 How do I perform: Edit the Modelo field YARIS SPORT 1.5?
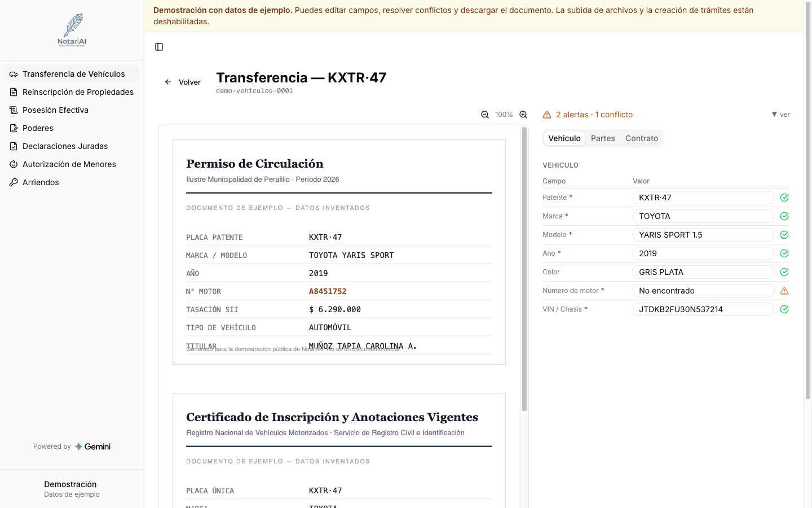703,235
